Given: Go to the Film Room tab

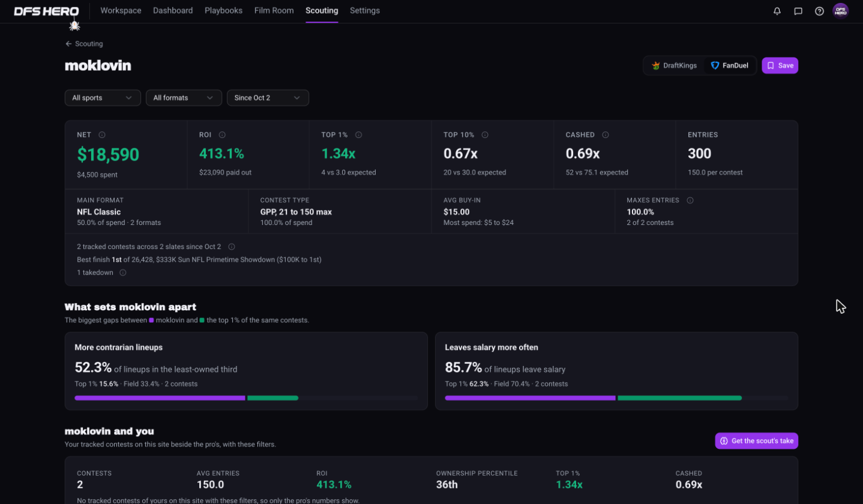Looking at the screenshot, I should coord(274,11).
